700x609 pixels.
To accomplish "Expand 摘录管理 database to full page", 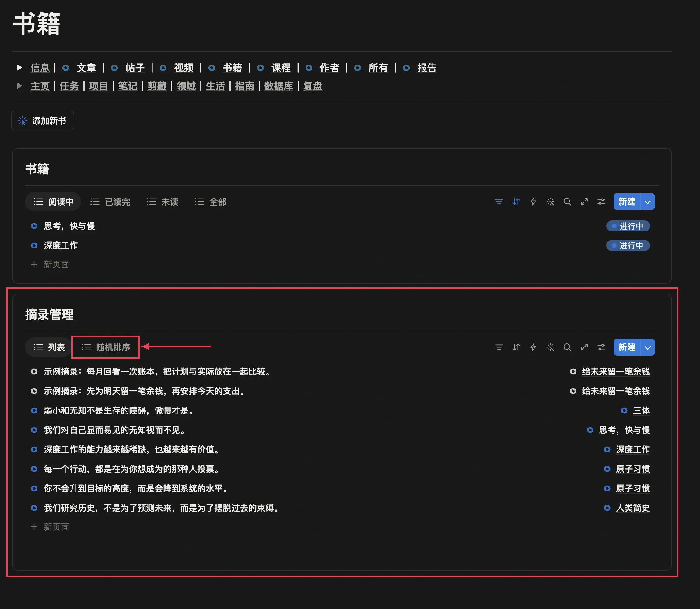I will point(584,347).
